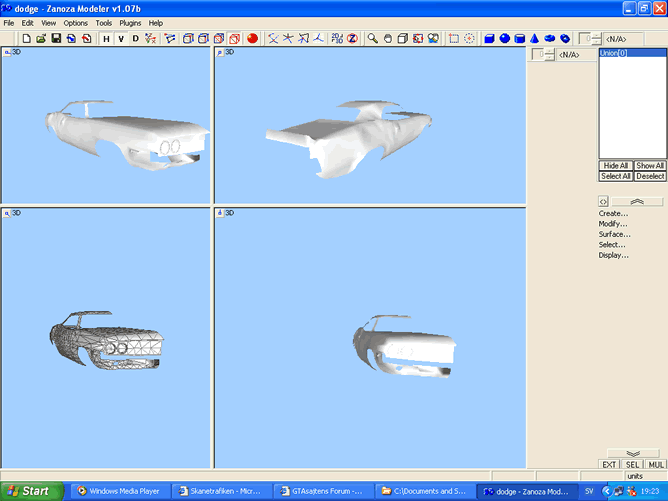Image resolution: width=668 pixels, height=501 pixels.
Task: Toggle the V axis constraint button
Action: coord(121,38)
